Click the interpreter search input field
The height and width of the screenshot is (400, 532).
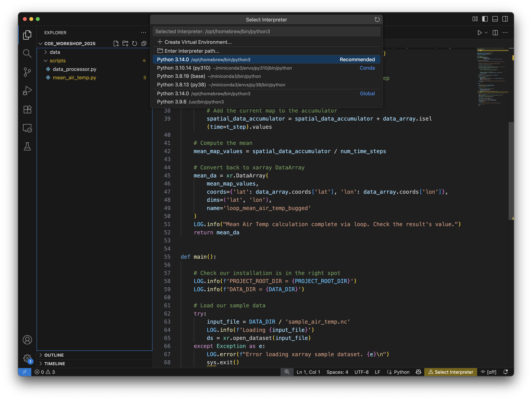coord(266,31)
